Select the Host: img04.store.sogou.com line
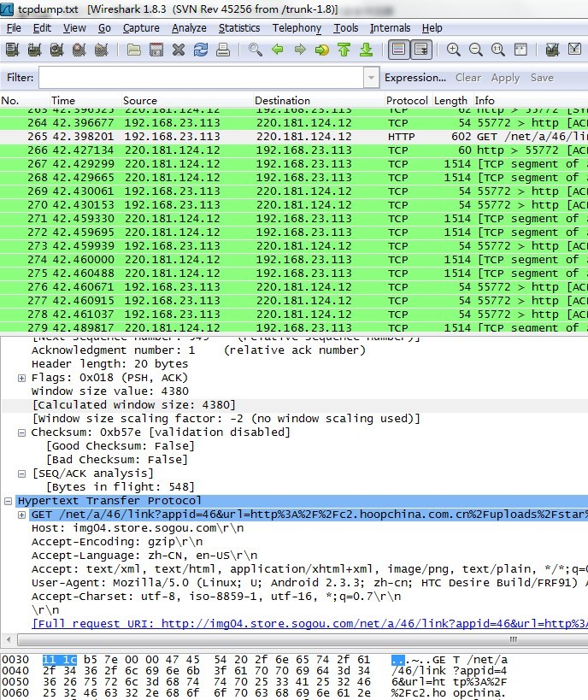 click(x=138, y=528)
